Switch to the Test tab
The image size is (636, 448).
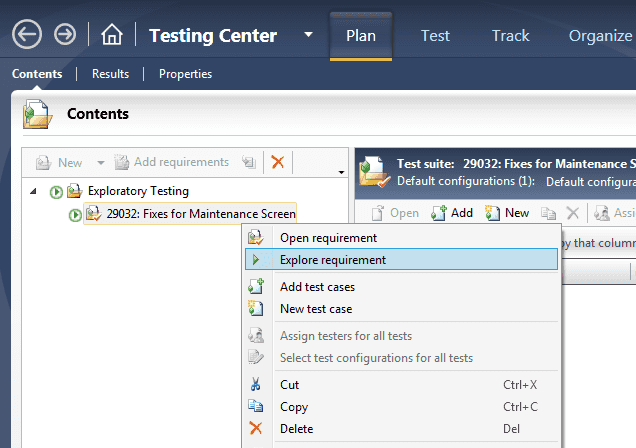pyautogui.click(x=435, y=35)
